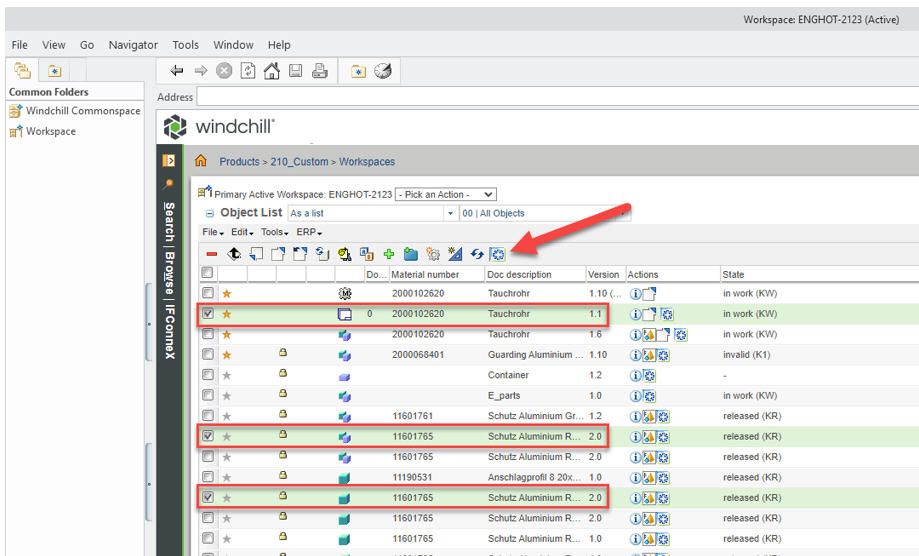Click info icon for first Tauchrohr row
Image resolution: width=919 pixels, height=556 pixels.
pos(634,294)
